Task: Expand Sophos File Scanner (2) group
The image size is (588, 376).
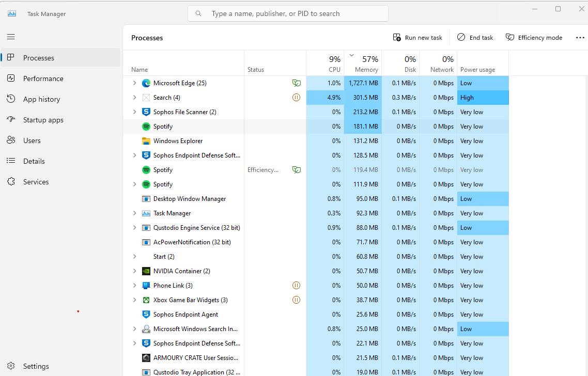Action: click(135, 112)
